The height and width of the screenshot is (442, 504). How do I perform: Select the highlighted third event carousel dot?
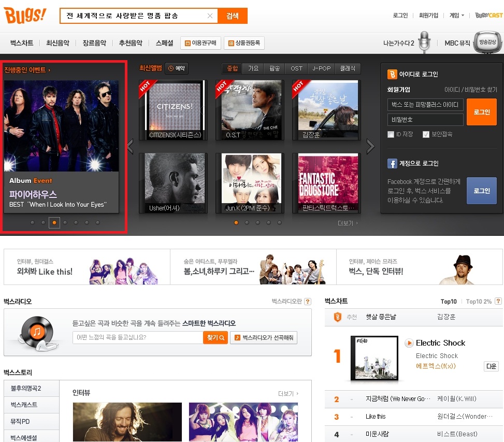pos(54,223)
